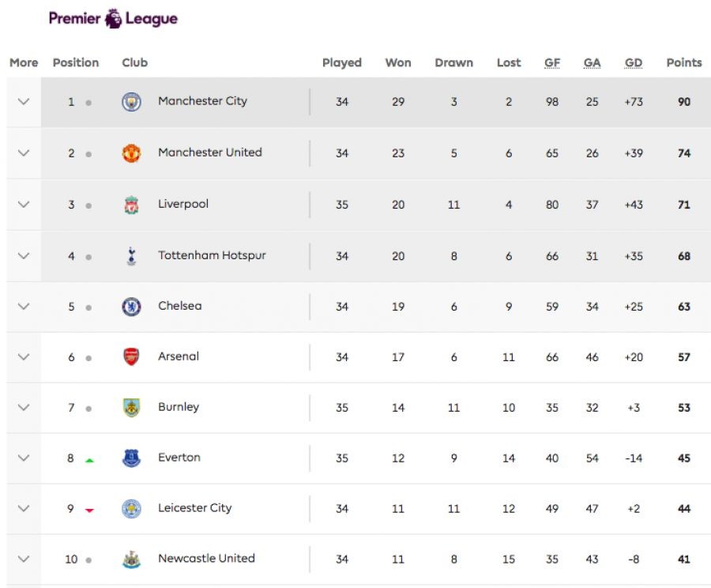Screen dimensions: 711x588
Task: Expand the Liverpool row chevron
Action: pyautogui.click(x=24, y=204)
